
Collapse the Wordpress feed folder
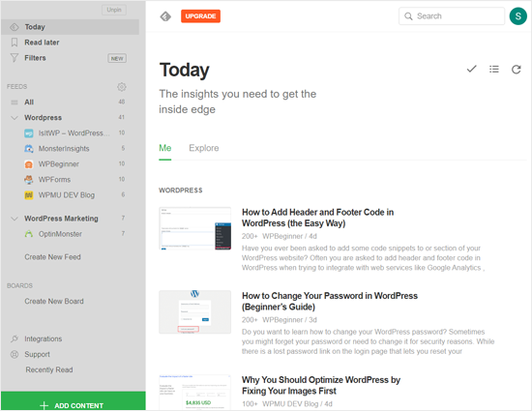[15, 118]
